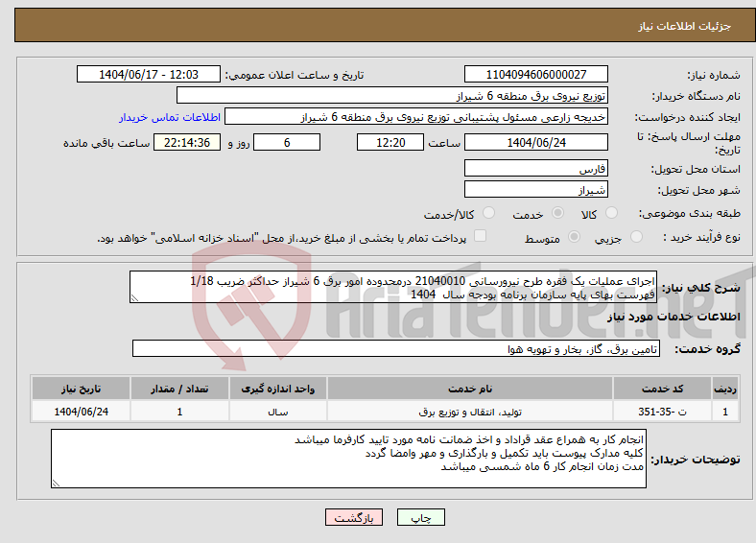Screen dimensions: 756x543
Task: Click the ردیف column header
Action: (725, 389)
